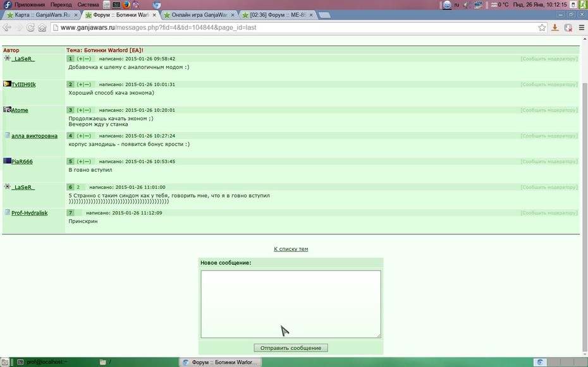588x367 pixels.
Task: Open the network connections tray icon
Action: pyautogui.click(x=478, y=4)
